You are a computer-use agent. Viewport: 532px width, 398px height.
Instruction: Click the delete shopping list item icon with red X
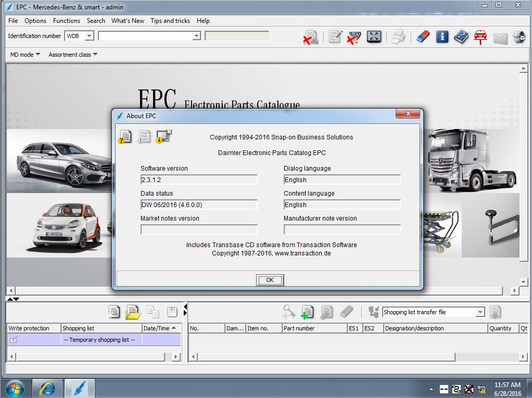pos(311,37)
